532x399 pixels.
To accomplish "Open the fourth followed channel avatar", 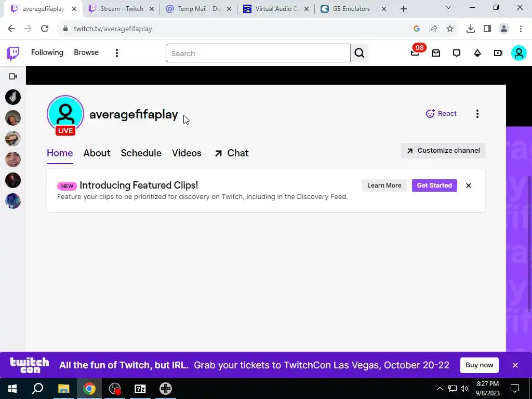I will tap(13, 159).
